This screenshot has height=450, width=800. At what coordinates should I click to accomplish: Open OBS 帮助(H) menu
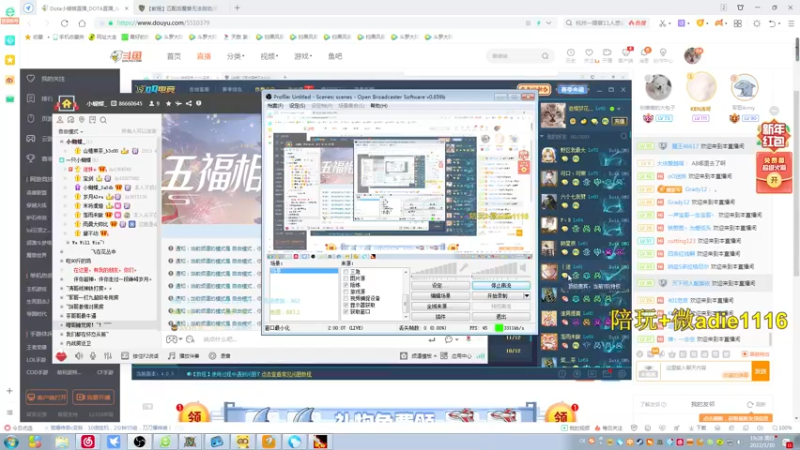tap(379, 106)
